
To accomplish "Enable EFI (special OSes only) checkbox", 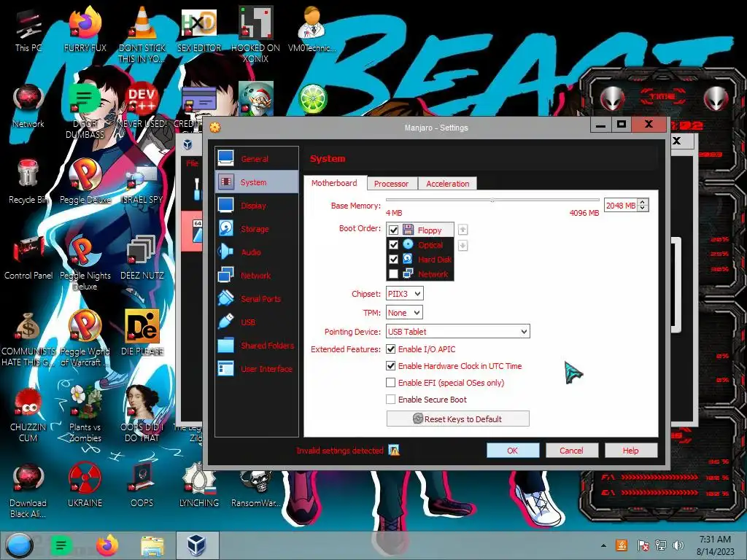I will tap(391, 382).
